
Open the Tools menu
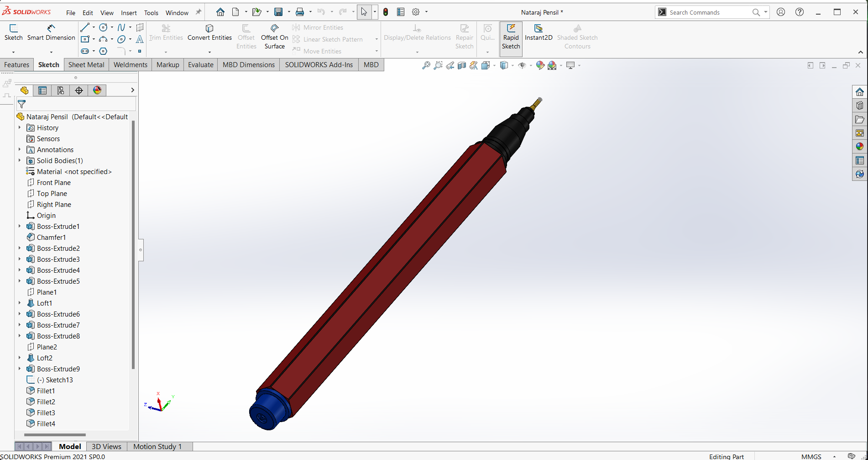(151, 13)
